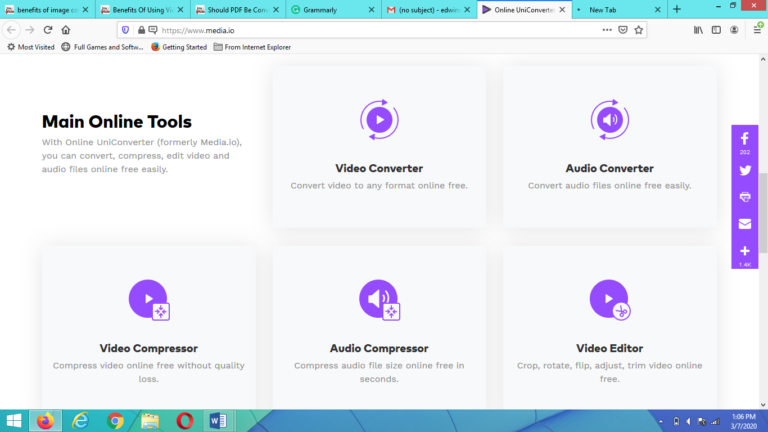
Task: Bookmark this page with star icon
Action: tap(639, 30)
